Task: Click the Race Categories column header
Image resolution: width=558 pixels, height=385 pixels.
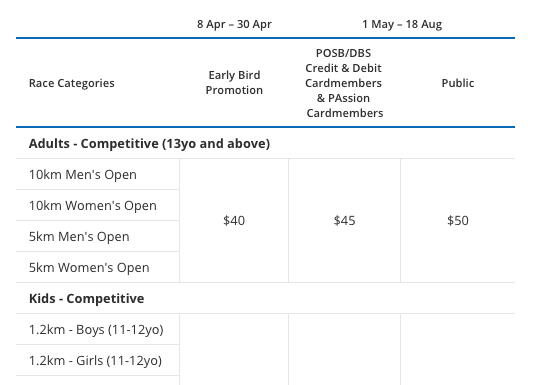Action: click(72, 83)
